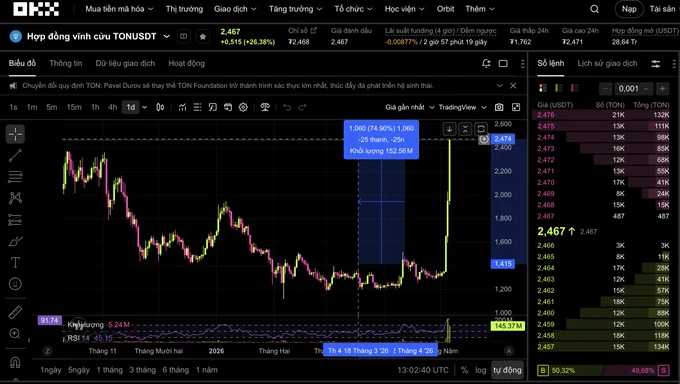
Task: Select the text annotation tool
Action: pyautogui.click(x=15, y=262)
